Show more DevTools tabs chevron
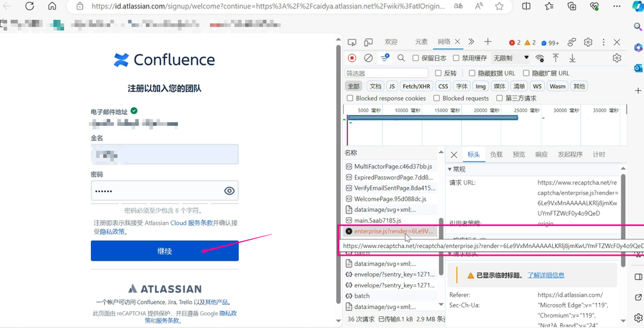This screenshot has height=328, width=644. (x=472, y=41)
